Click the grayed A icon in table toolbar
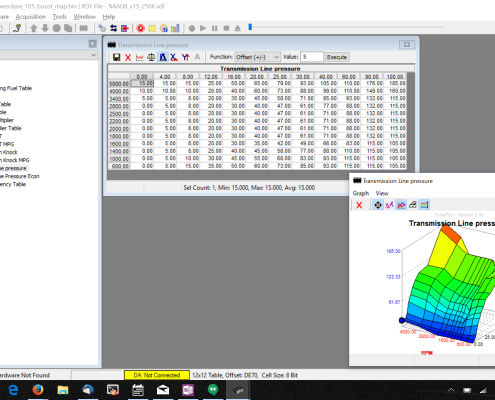 (x=197, y=57)
